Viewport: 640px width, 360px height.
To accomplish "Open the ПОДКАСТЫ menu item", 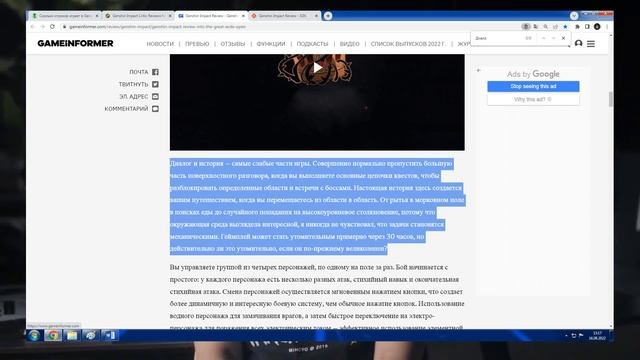I will point(312,44).
